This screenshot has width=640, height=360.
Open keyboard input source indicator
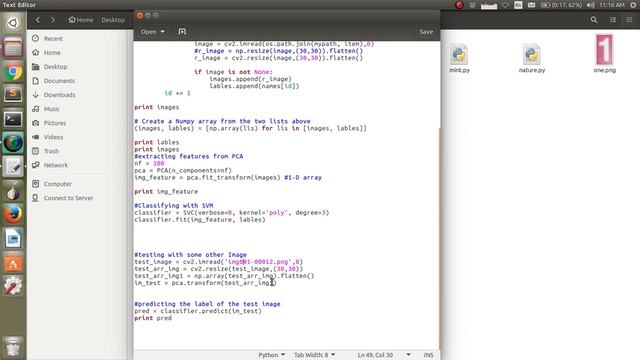coord(518,5)
